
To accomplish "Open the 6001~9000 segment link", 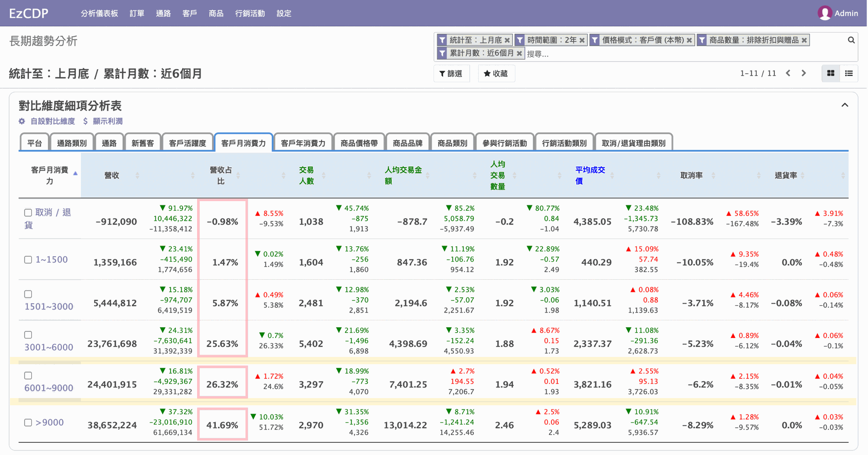I will [x=48, y=388].
